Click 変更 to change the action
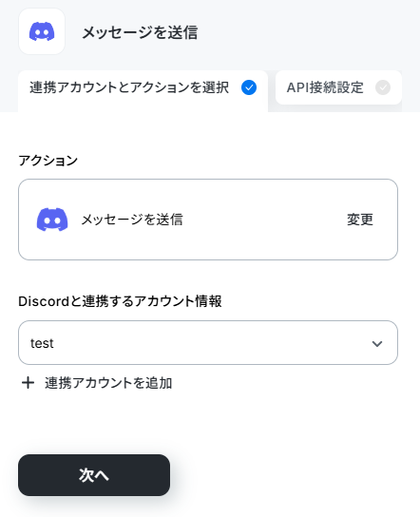Image resolution: width=420 pixels, height=517 pixels. pyautogui.click(x=360, y=220)
